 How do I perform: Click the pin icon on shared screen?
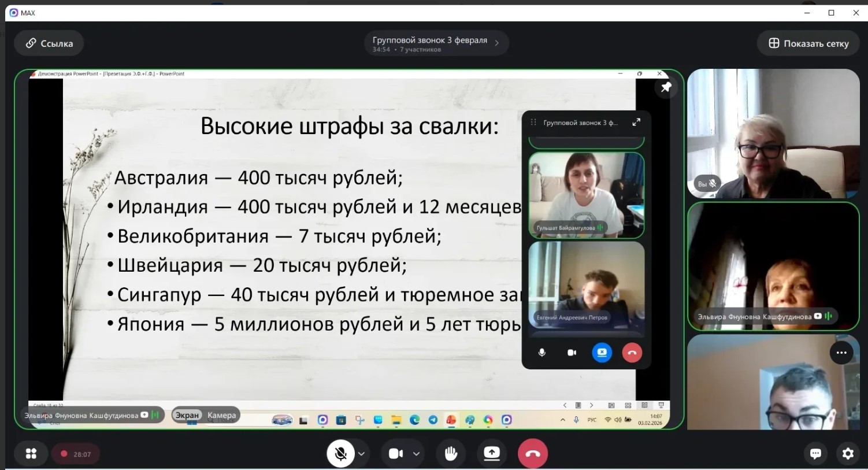click(666, 87)
